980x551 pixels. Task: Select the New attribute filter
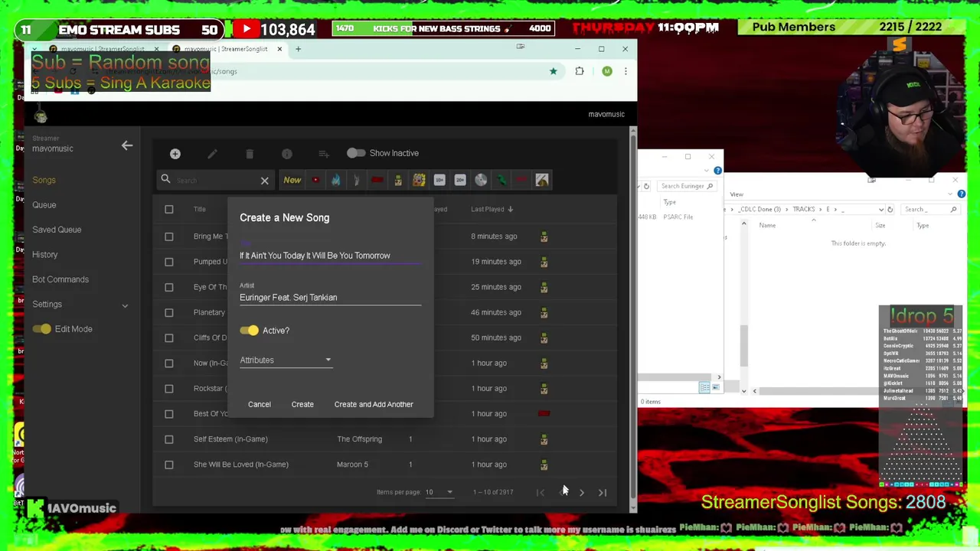[x=292, y=181]
